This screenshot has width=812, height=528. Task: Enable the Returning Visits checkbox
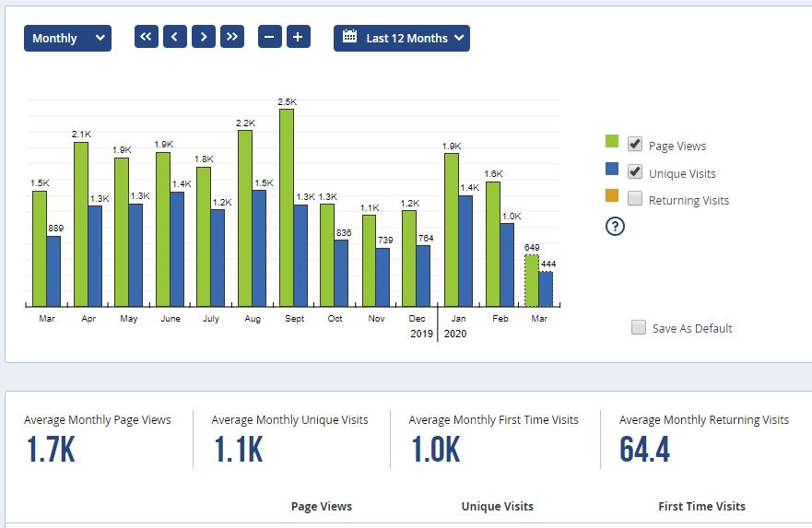point(635,198)
